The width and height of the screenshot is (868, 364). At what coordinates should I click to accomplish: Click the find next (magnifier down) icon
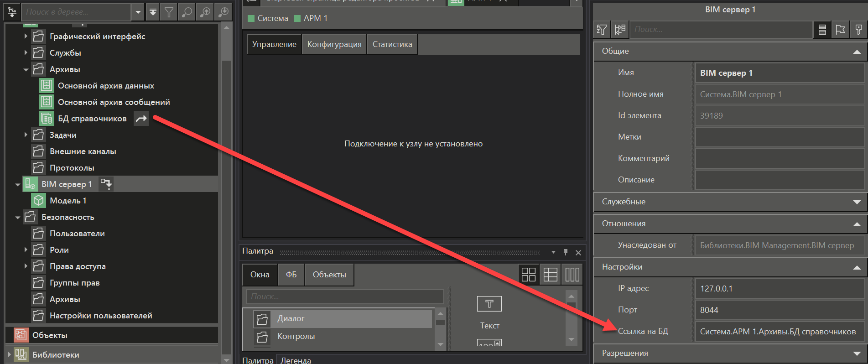(x=223, y=12)
